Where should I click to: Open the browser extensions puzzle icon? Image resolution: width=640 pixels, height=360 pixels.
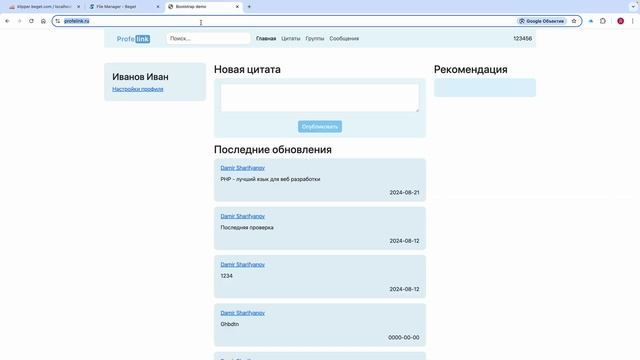[603, 21]
